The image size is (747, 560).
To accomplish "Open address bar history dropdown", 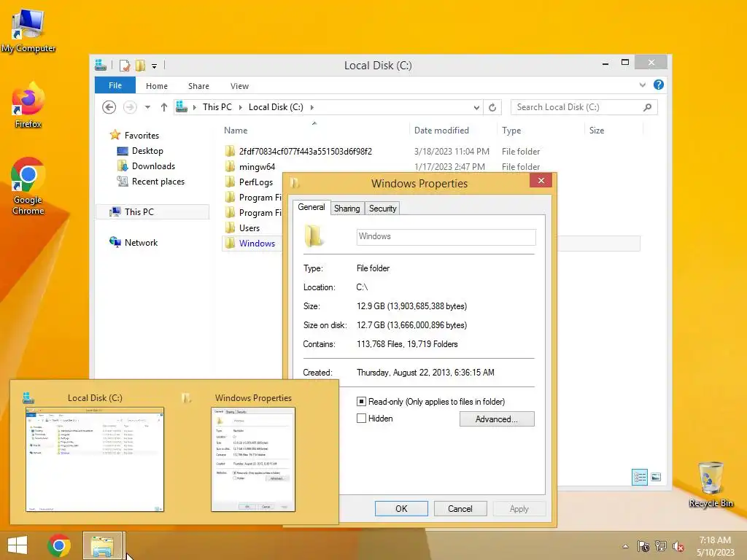I will click(x=476, y=108).
